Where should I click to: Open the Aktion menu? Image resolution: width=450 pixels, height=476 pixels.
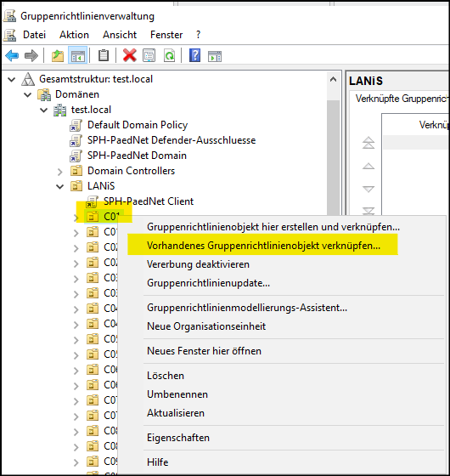click(74, 35)
